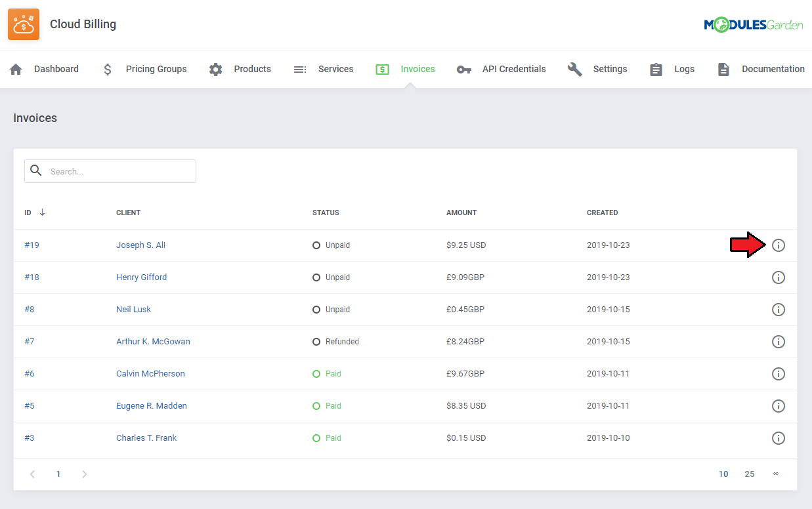
Task: Sort by the ID column arrow
Action: click(42, 213)
